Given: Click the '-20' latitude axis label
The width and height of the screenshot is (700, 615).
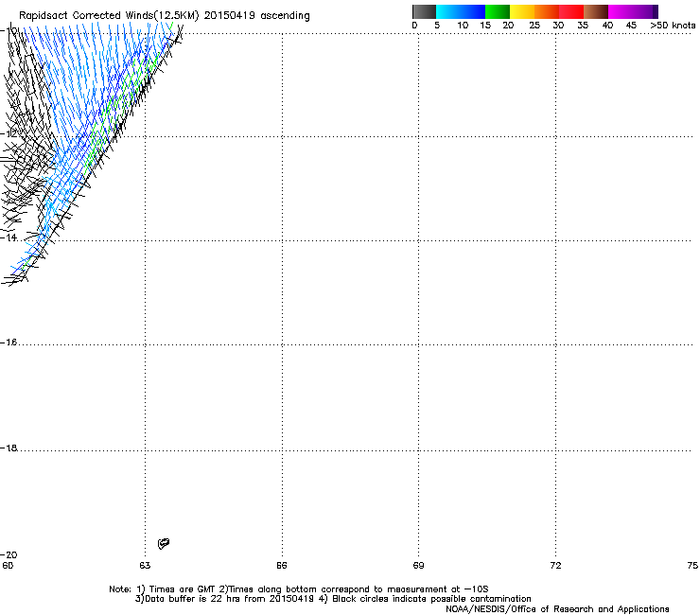Looking at the screenshot, I should coord(9,554).
